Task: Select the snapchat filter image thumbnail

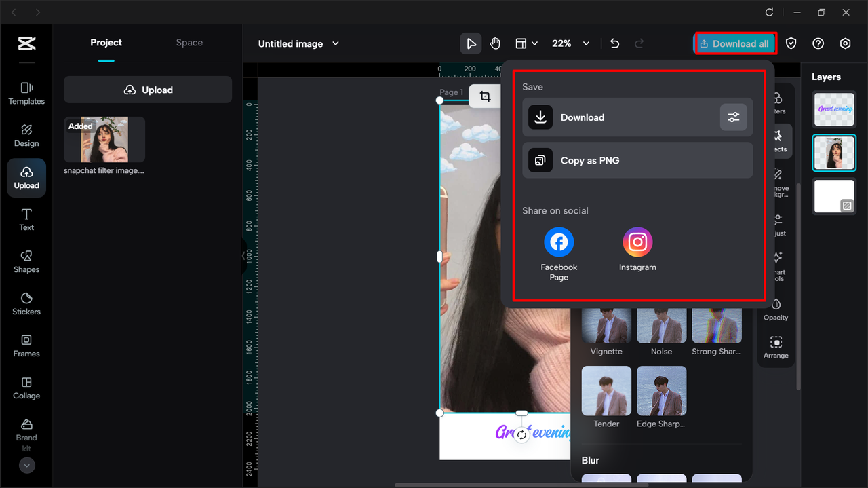Action: coord(104,140)
